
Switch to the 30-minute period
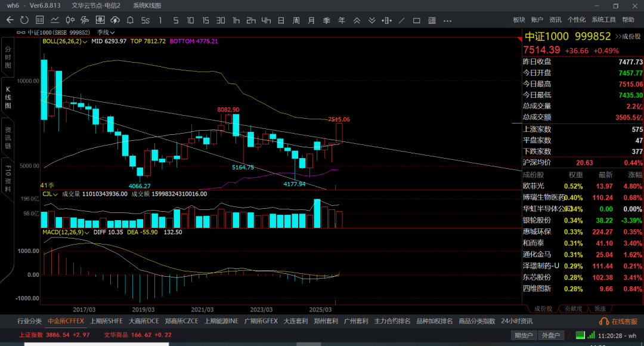(x=221, y=20)
